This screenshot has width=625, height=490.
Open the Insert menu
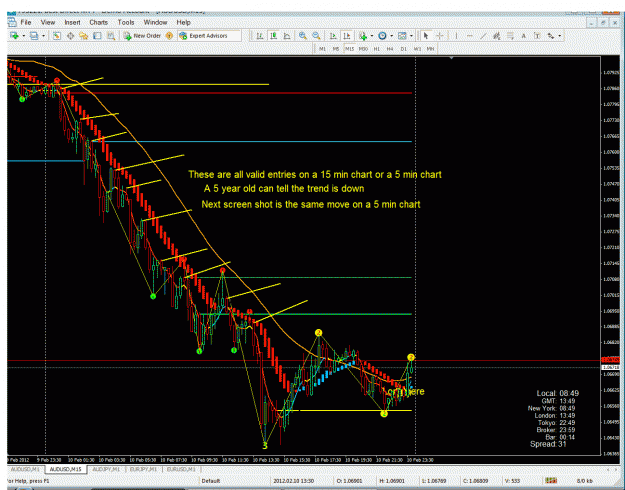(72, 22)
